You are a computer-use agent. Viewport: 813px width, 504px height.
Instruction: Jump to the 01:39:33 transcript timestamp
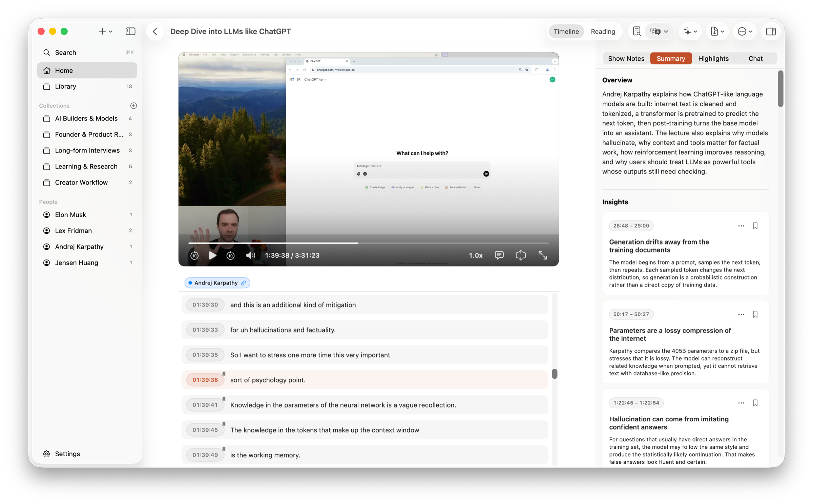tap(205, 330)
